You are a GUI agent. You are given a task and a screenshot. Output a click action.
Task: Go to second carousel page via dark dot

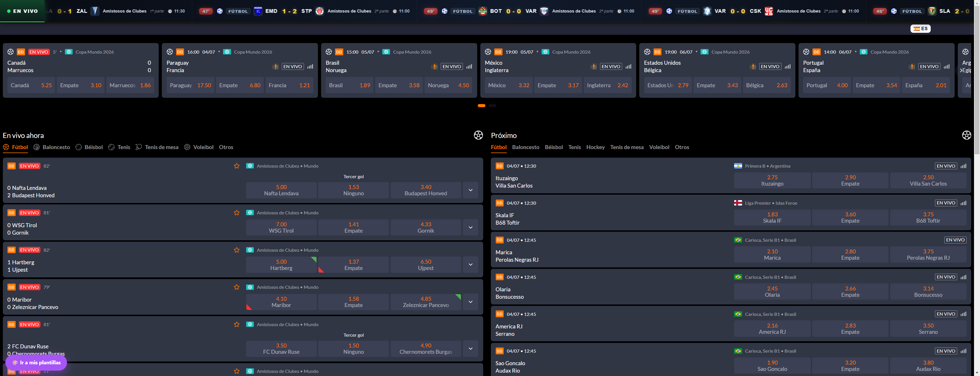[492, 106]
